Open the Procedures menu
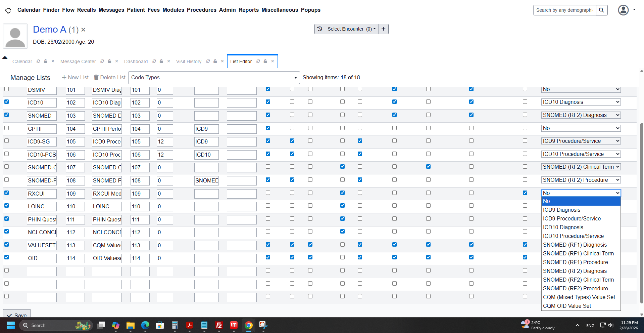Screen dimensions: 644x333 (201, 10)
